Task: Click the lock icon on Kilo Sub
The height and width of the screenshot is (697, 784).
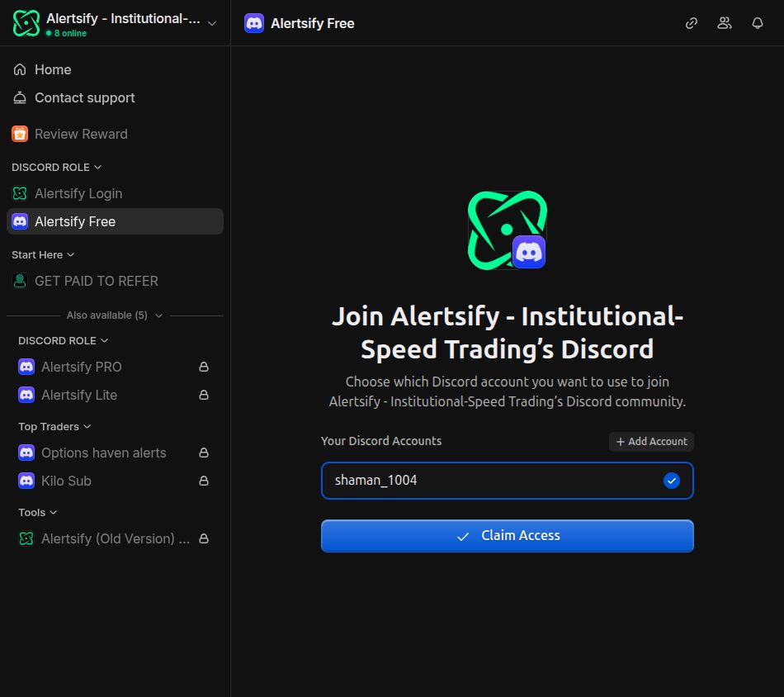Action: coord(204,481)
